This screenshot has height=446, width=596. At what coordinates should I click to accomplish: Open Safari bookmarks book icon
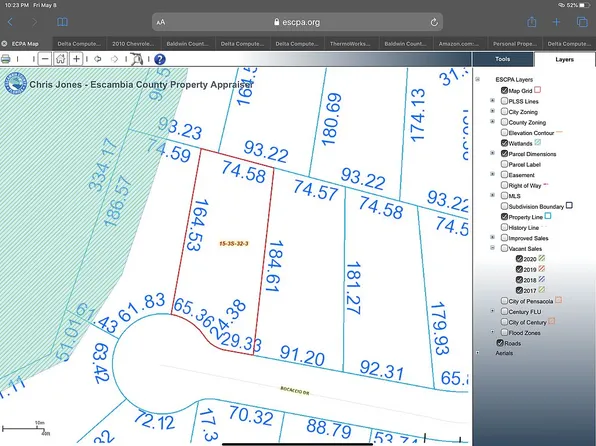pos(62,22)
